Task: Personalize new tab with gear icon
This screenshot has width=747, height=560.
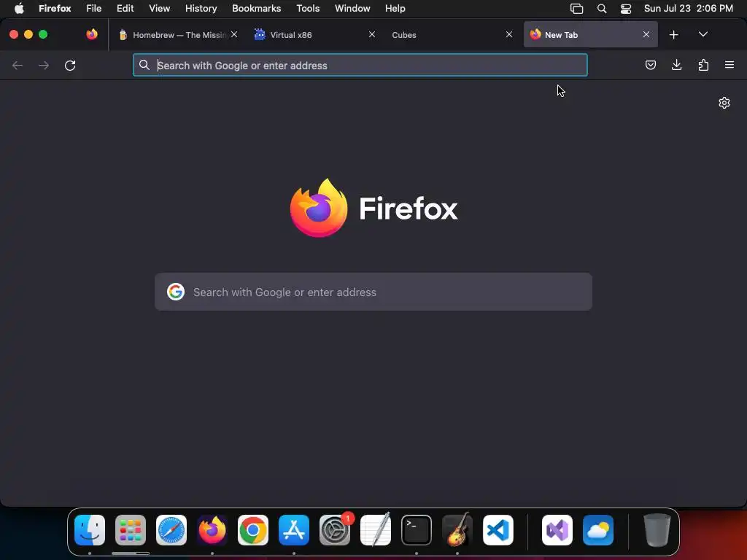Action: [724, 103]
